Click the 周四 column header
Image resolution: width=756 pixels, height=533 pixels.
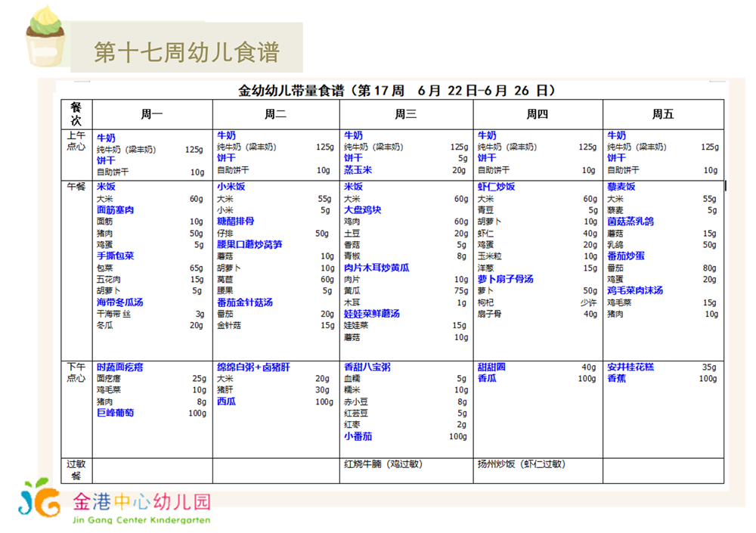click(x=537, y=114)
